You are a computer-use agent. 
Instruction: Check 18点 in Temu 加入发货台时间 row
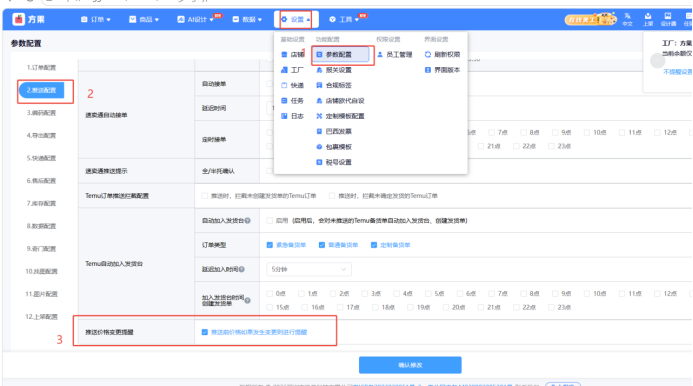[x=375, y=307]
